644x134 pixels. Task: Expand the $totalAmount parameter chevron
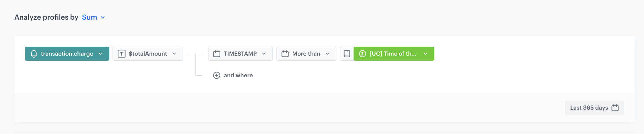pos(174,54)
